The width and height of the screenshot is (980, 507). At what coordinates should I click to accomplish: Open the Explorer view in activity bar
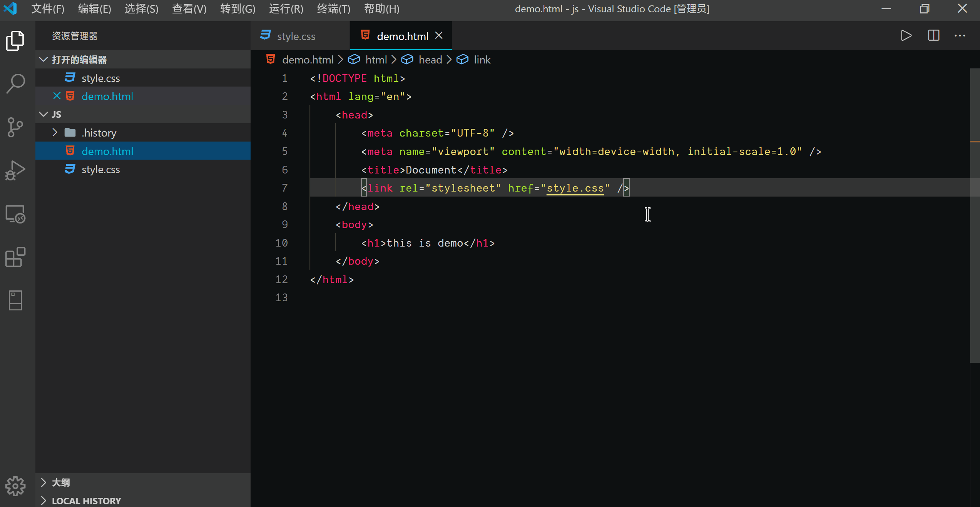(x=15, y=40)
